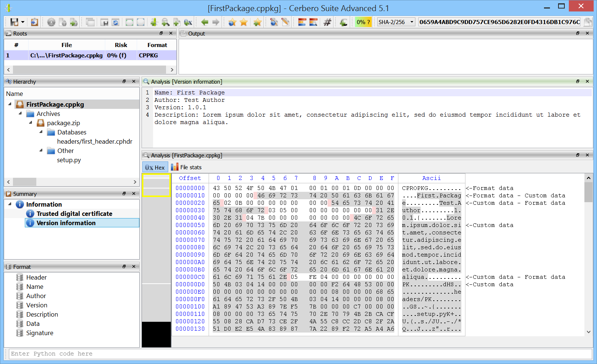Collapse the package.zip tree node
The image size is (597, 364).
(31, 123)
